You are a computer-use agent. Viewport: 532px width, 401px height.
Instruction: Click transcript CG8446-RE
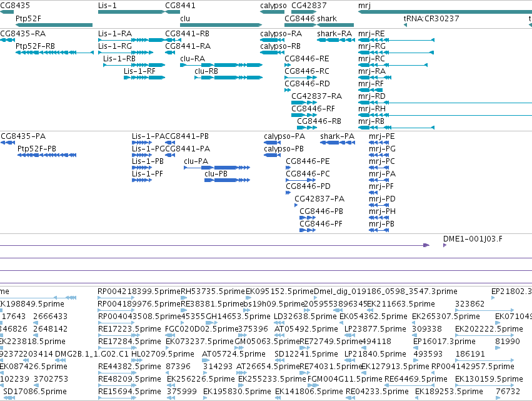click(307, 59)
